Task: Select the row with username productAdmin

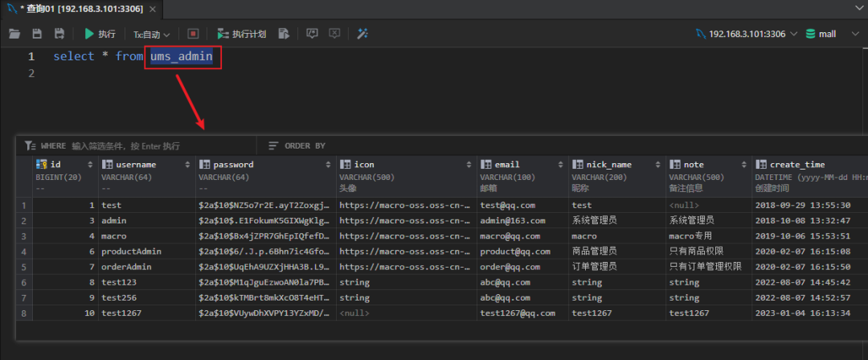Action: point(129,252)
